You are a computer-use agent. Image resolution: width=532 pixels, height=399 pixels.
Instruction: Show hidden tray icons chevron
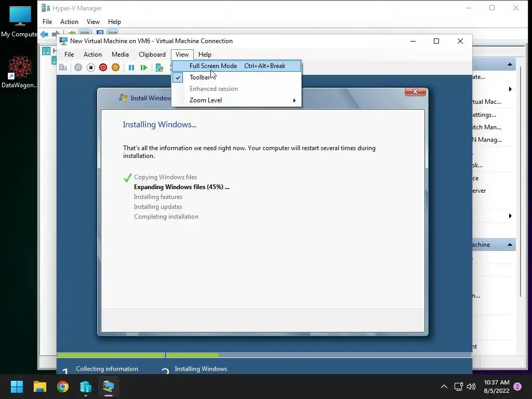[x=444, y=387]
